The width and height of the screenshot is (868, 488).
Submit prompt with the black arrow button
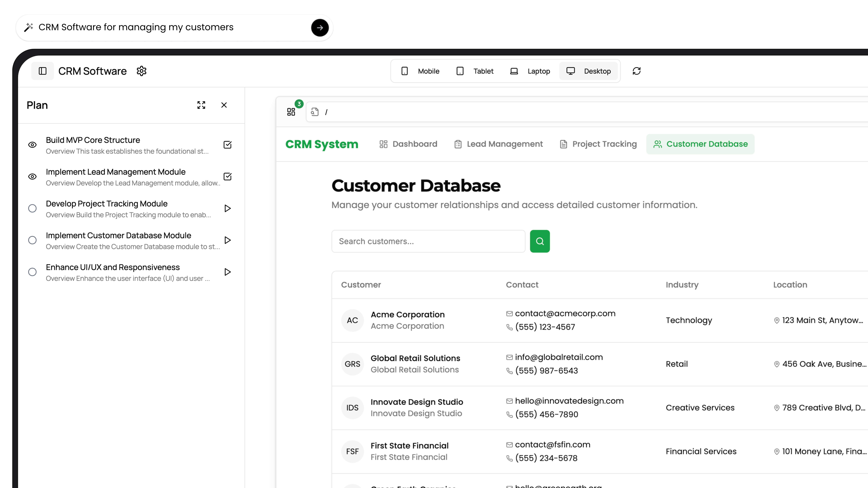pyautogui.click(x=319, y=28)
